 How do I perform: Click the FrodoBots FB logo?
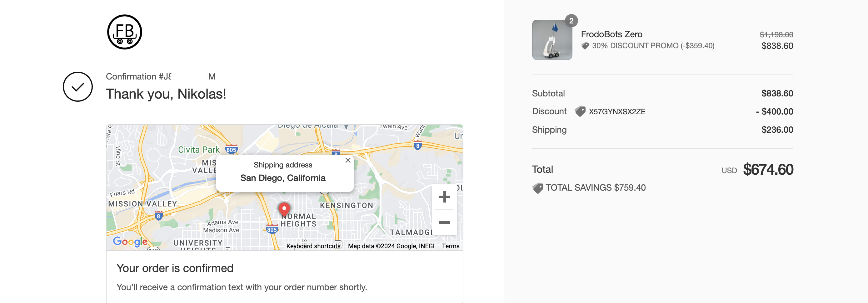pos(124,32)
